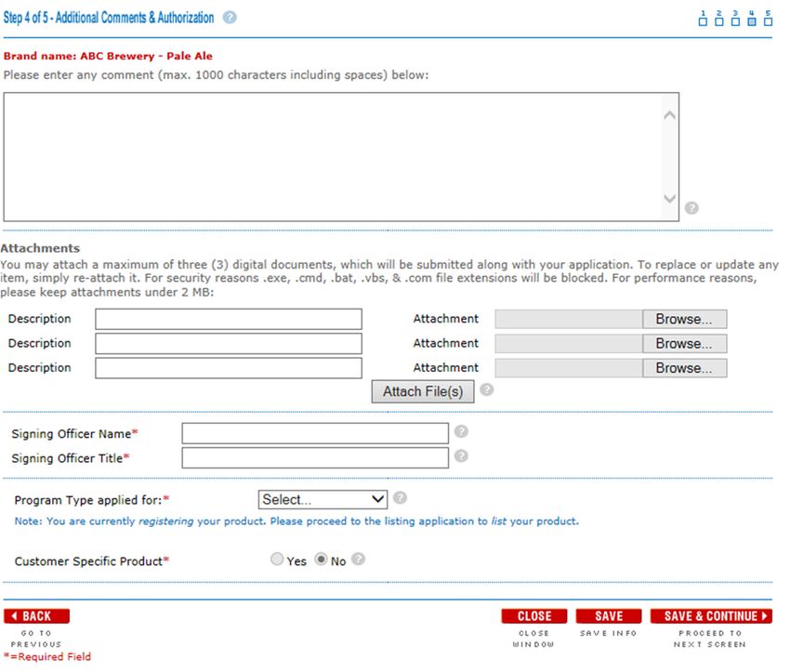Click second Attachment file path box
Image resolution: width=790 pixels, height=672 pixels.
click(x=569, y=344)
